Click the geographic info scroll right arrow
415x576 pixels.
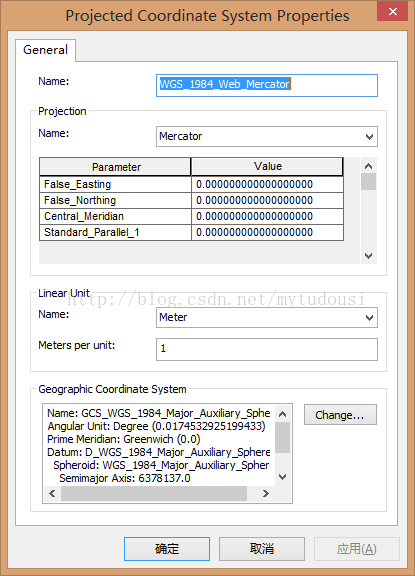[266, 493]
